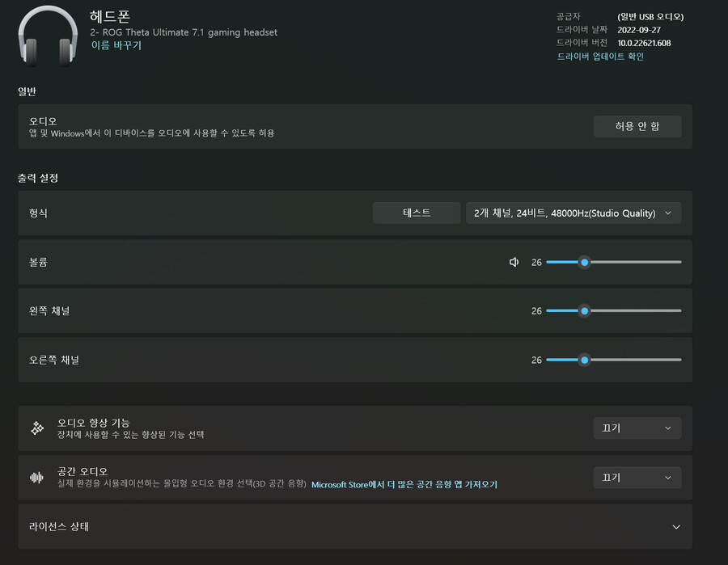Screen dimensions: 728x565
Task: Click the 오디오 settings row
Action: click(x=355, y=126)
